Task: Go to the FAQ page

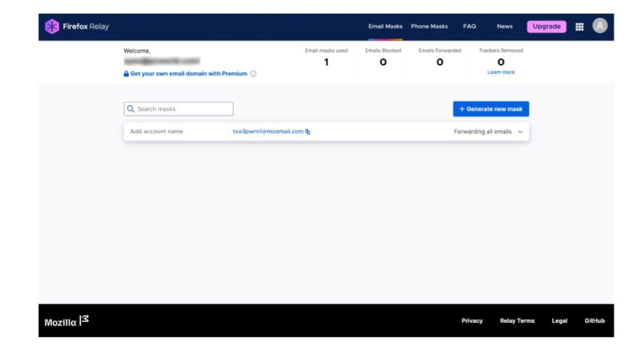Action: click(470, 26)
